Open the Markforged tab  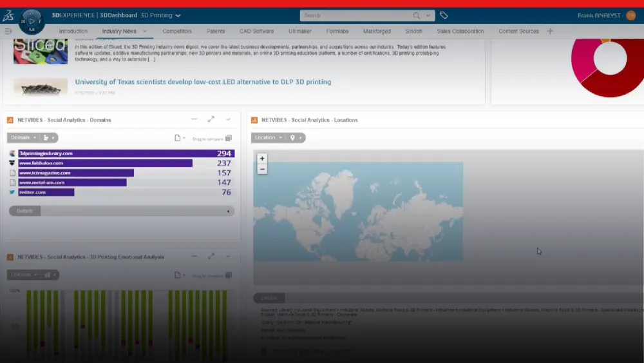click(377, 31)
